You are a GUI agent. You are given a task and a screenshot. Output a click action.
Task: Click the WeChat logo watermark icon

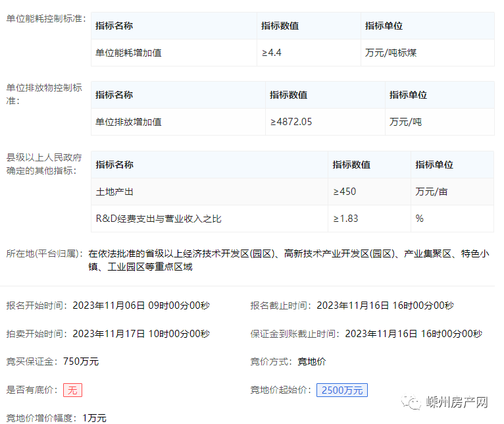pyautogui.click(x=415, y=402)
